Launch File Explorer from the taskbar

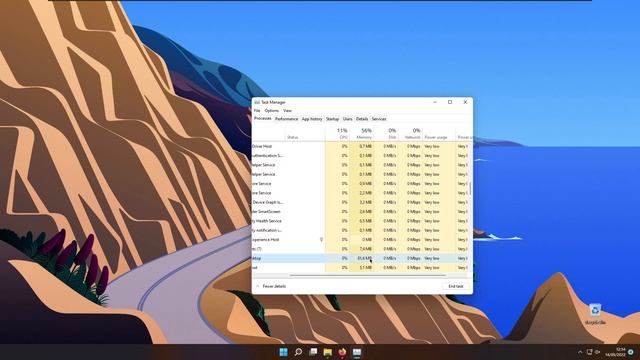pos(328,352)
